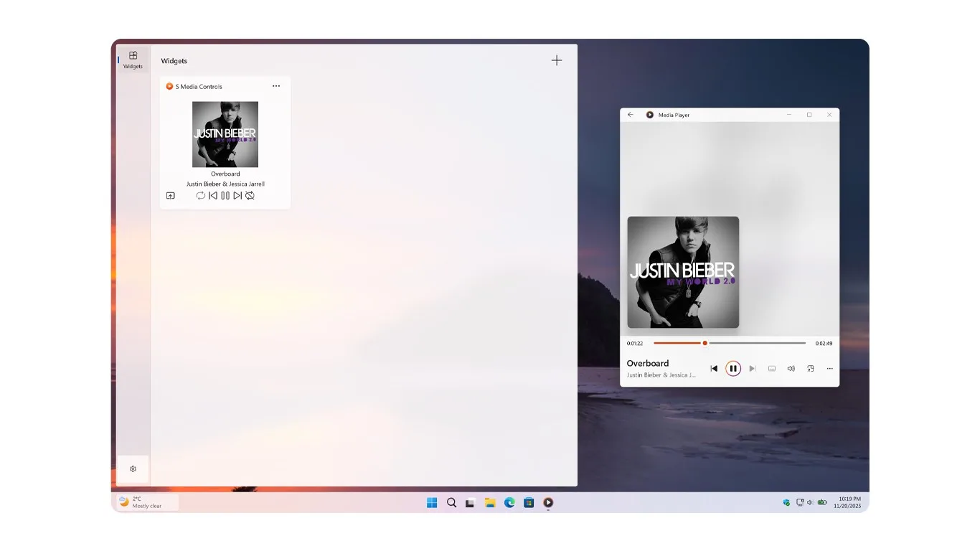
Task: Launch File Explorer from the taskbar
Action: tap(490, 503)
